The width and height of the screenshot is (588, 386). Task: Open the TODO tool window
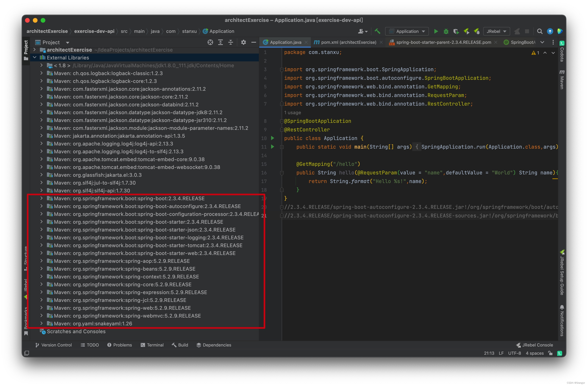[90, 345]
